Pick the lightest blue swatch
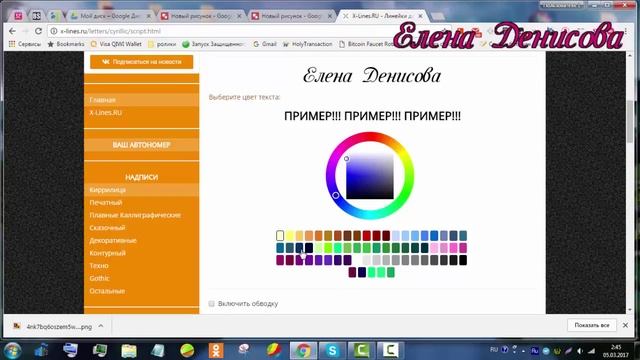 point(396,236)
